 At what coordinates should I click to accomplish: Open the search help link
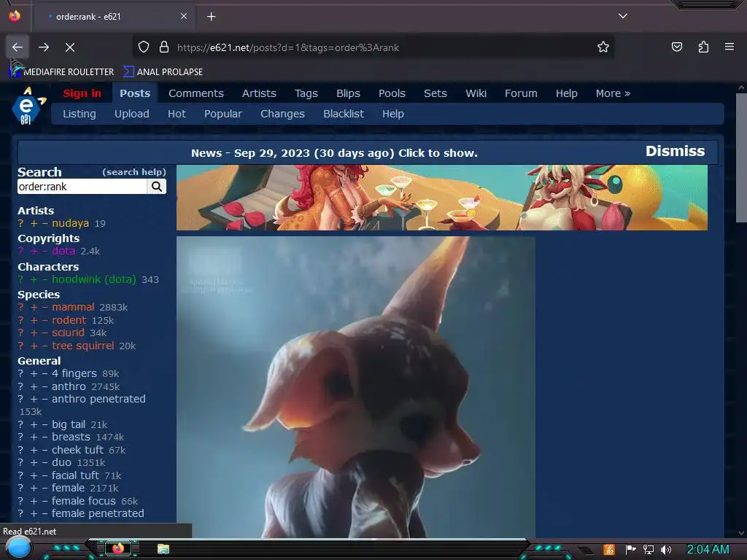(x=134, y=172)
